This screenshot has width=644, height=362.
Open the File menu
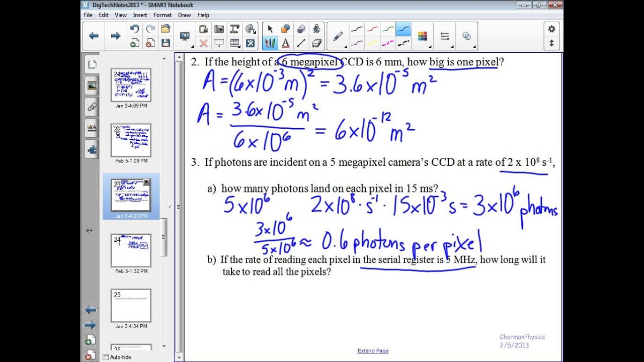pyautogui.click(x=88, y=15)
